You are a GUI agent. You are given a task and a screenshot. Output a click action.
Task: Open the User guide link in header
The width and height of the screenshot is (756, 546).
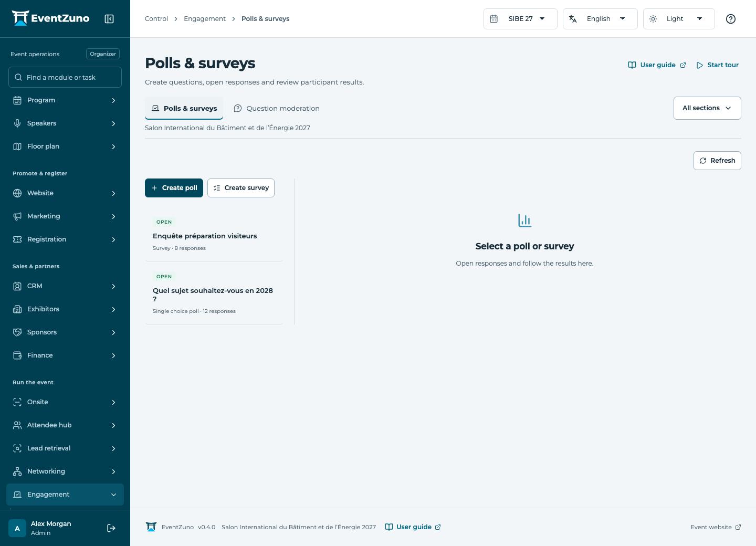point(657,65)
